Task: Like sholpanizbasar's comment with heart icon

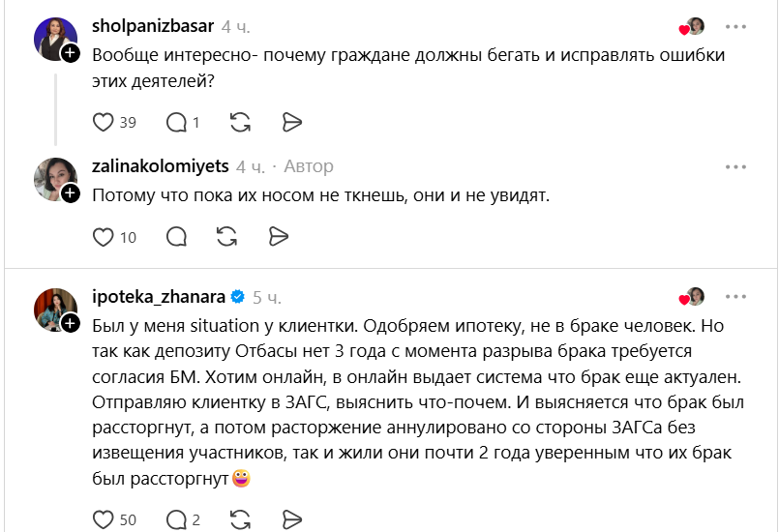Action: (104, 122)
